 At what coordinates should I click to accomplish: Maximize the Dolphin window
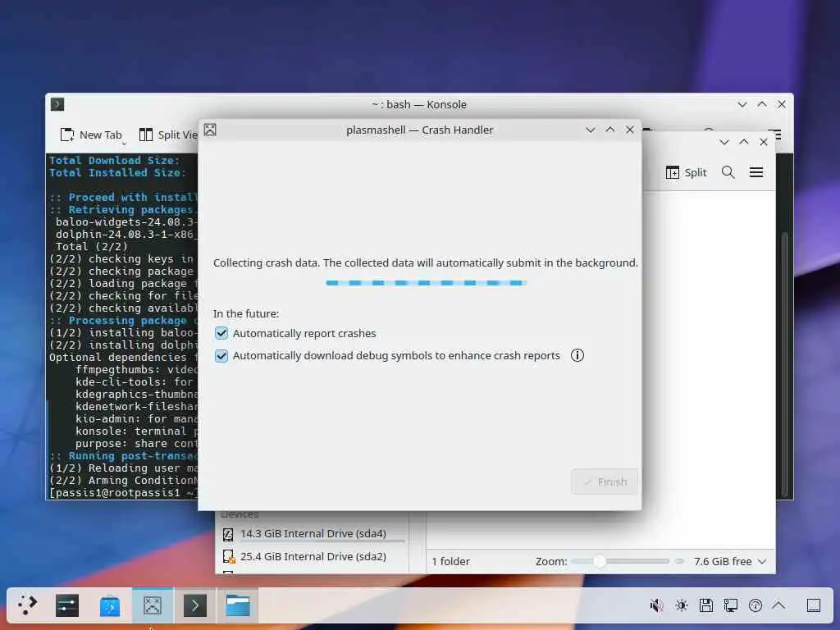click(x=743, y=142)
